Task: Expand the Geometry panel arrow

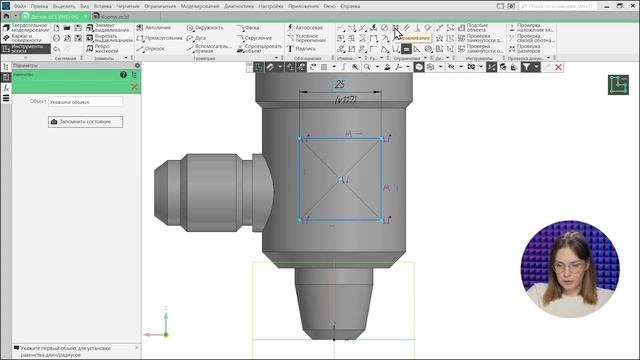Action: 276,58
